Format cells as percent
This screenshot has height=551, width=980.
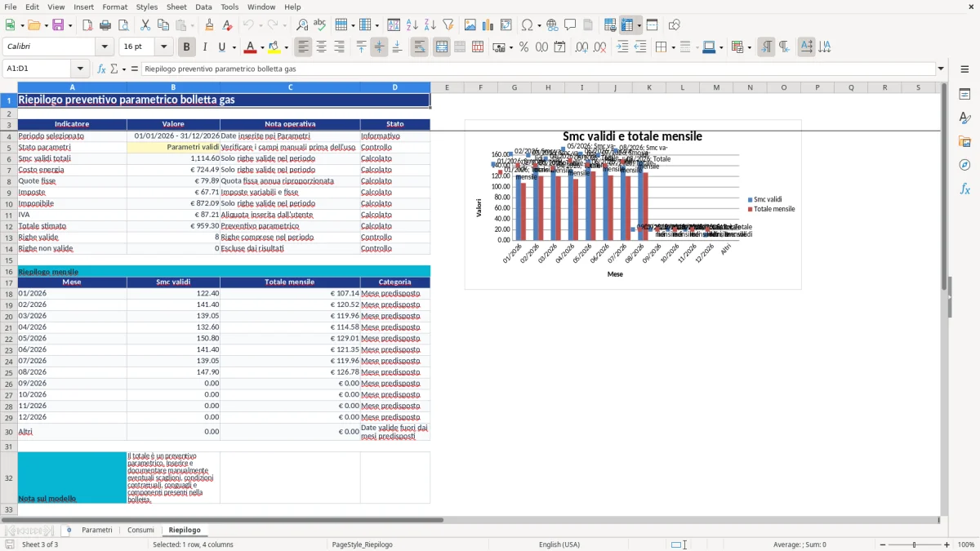point(523,47)
